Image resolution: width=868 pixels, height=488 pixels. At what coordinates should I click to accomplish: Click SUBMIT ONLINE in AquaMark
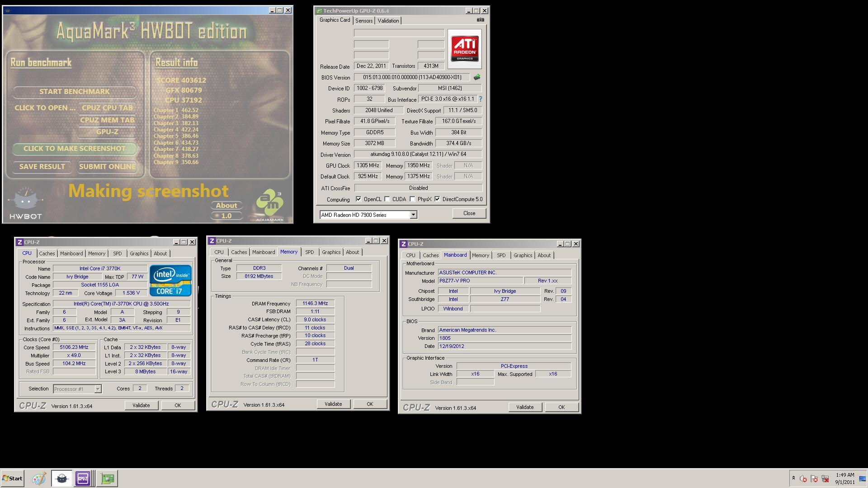pos(107,167)
